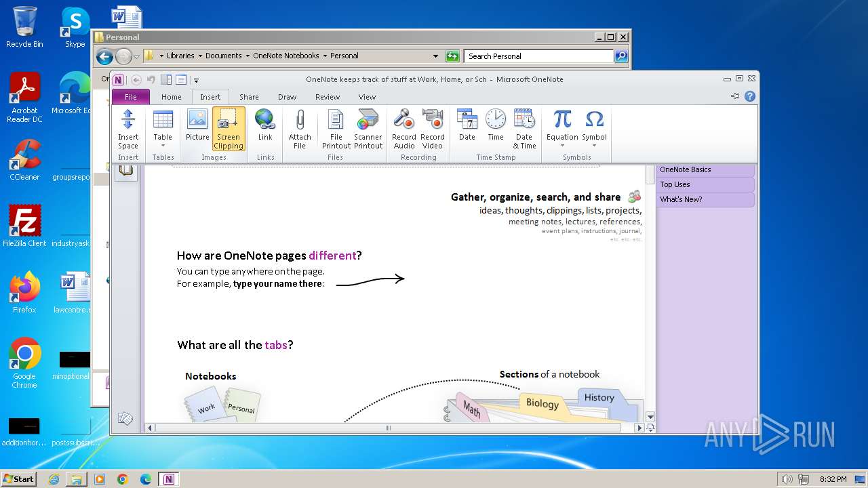Click the horizontal scrollbar left arrow
The width and height of the screenshot is (868, 488).
click(151, 428)
